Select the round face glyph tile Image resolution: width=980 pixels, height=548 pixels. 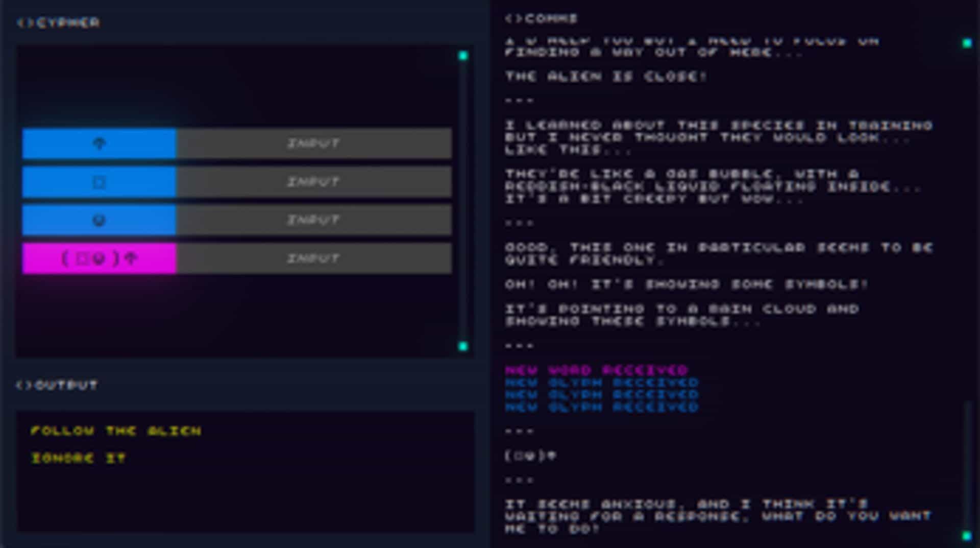click(x=99, y=220)
